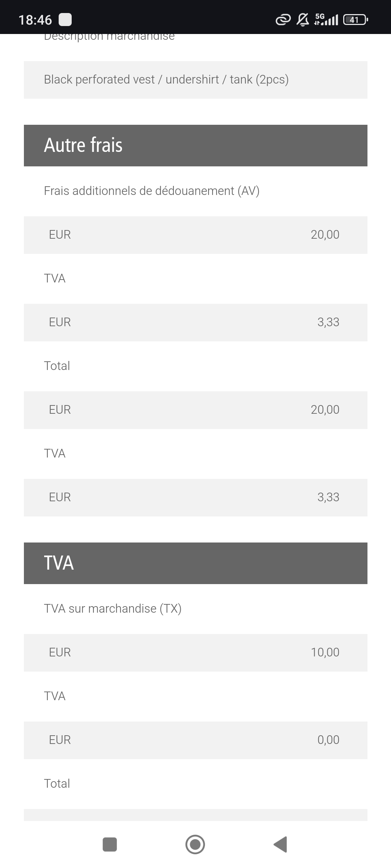The width and height of the screenshot is (391, 868).
Task: Select EUR 20,00 field under Autre frais Total
Action: [195, 410]
